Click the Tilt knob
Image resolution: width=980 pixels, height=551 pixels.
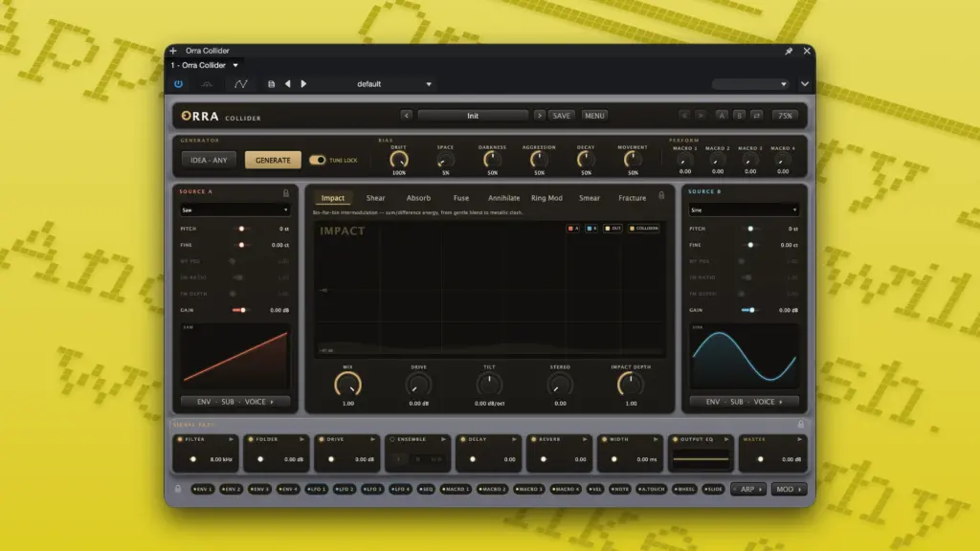489,385
